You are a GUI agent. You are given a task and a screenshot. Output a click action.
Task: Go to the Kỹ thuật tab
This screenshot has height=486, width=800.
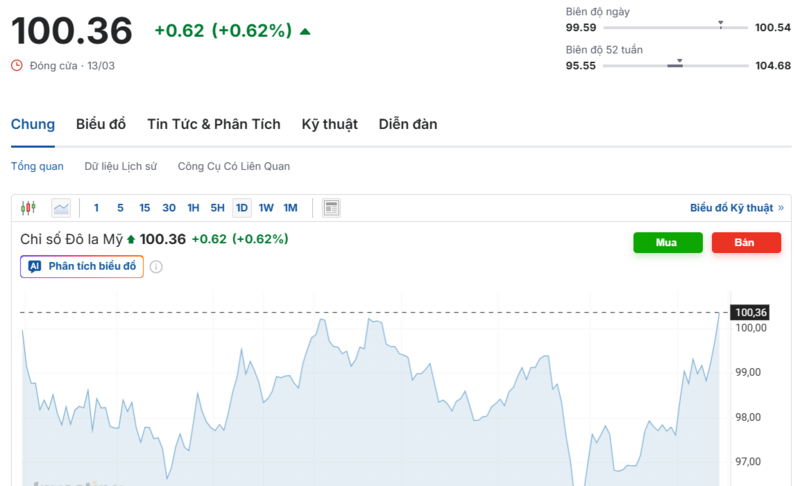(329, 124)
